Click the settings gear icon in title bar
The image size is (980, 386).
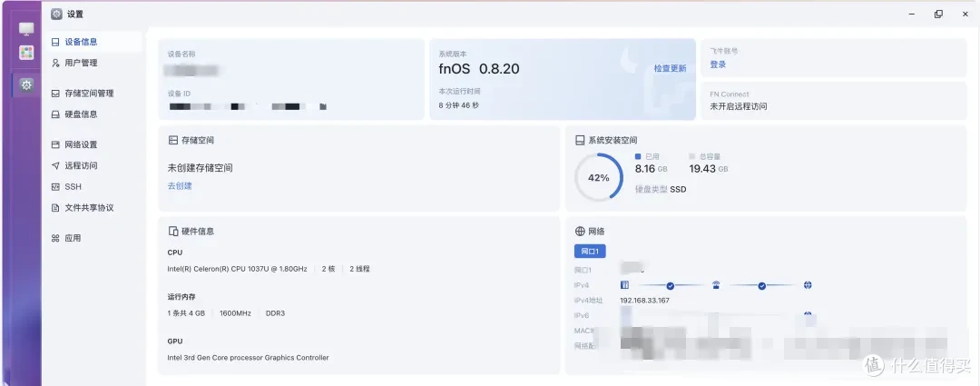[x=57, y=14]
